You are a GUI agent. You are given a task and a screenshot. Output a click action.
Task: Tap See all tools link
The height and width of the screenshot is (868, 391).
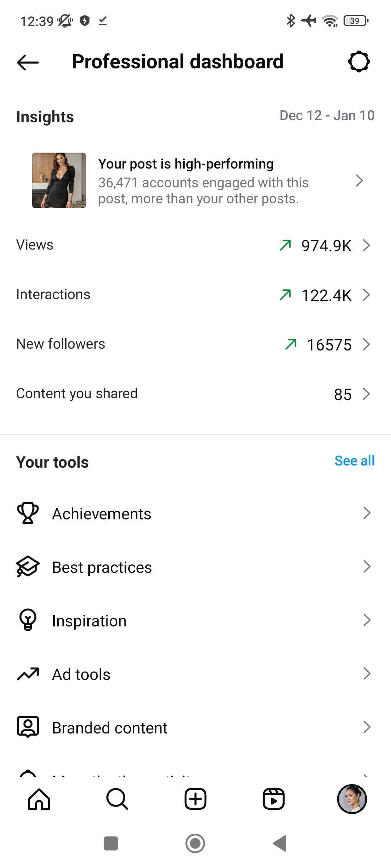click(x=354, y=461)
